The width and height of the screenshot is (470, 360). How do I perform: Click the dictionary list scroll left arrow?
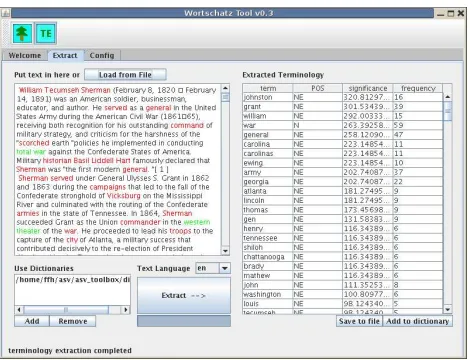pos(19,310)
